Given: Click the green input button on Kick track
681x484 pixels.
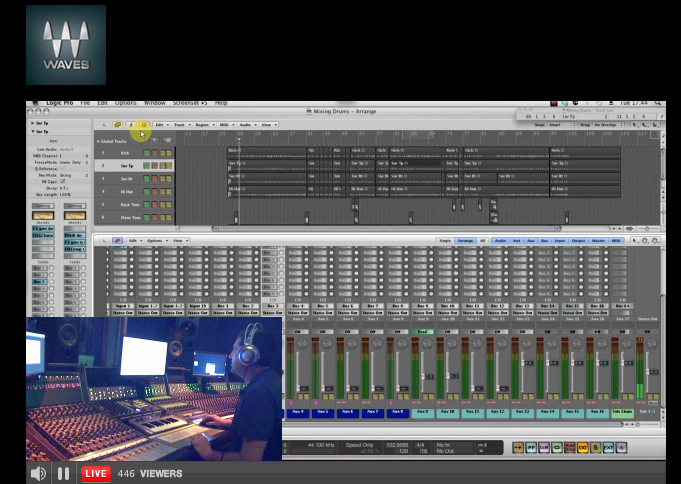Looking at the screenshot, I should 146,153.
